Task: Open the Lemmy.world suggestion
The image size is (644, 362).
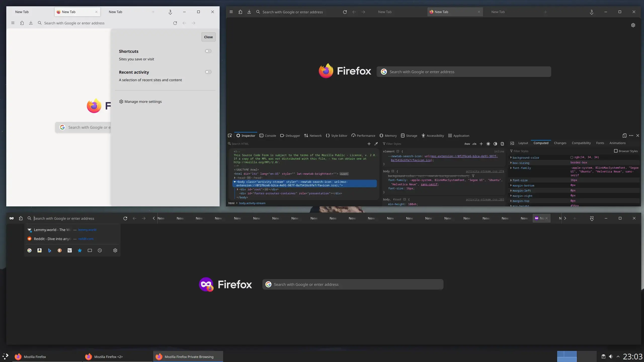Action: coord(72,230)
